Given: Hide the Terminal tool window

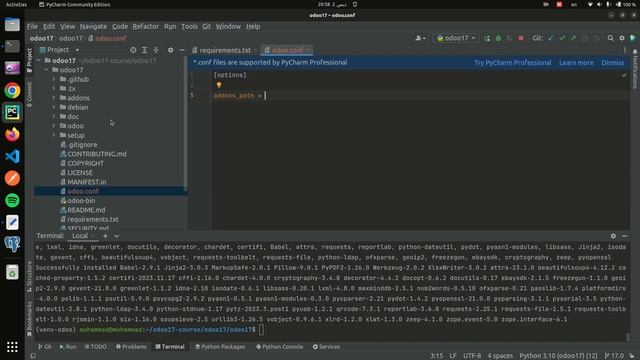Looking at the screenshot, I should click(x=624, y=236).
